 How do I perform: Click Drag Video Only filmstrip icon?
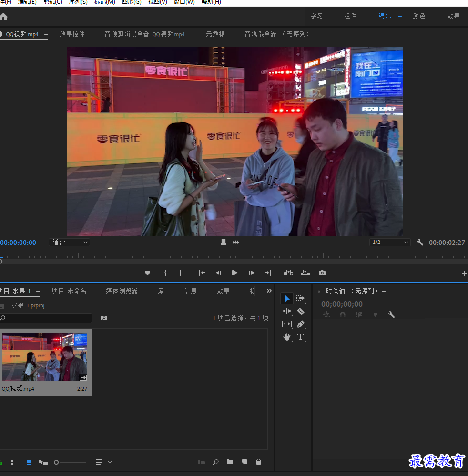pyautogui.click(x=224, y=242)
